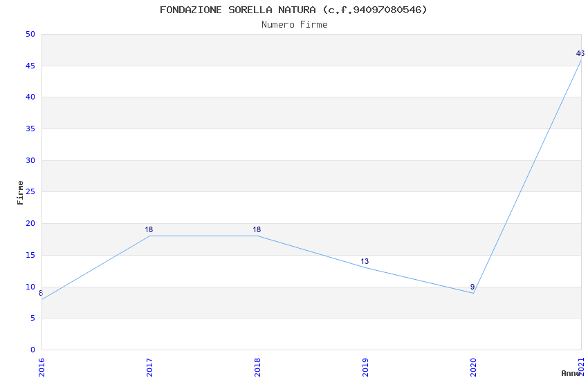This screenshot has height=380, width=588.
Task: Click y-axis tick value 30
Action: [x=30, y=160]
